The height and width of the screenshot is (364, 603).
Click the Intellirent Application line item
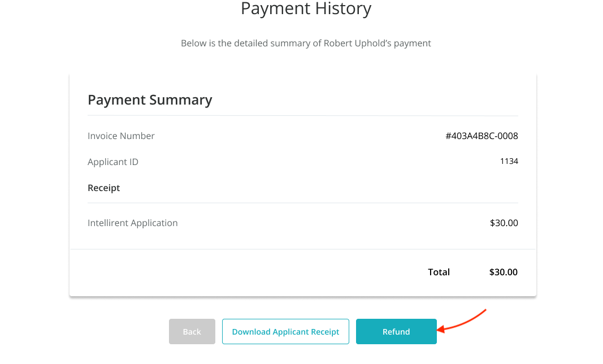pyautogui.click(x=132, y=223)
